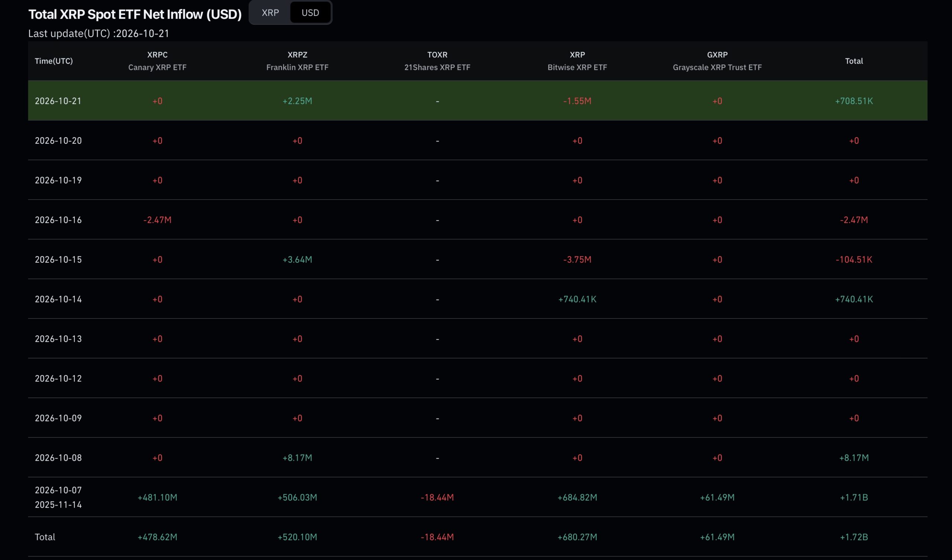
Task: Click the +481.10M Canary value
Action: 157,498
